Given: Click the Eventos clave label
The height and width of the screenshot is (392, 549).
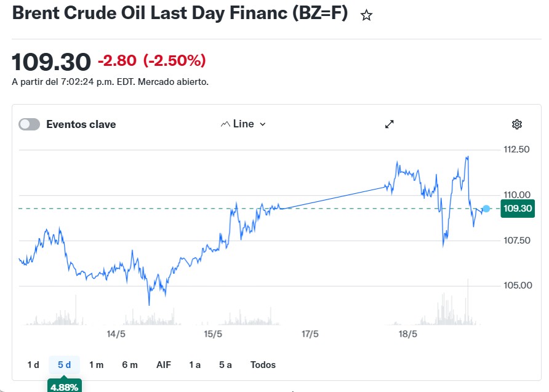Looking at the screenshot, I should [81, 124].
